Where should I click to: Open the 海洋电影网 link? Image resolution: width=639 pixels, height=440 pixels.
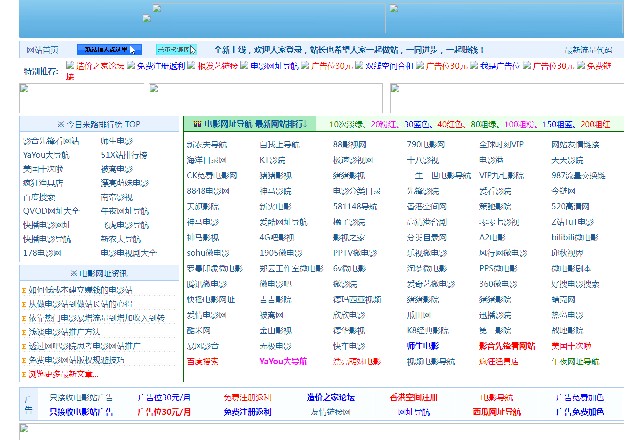click(x=206, y=160)
